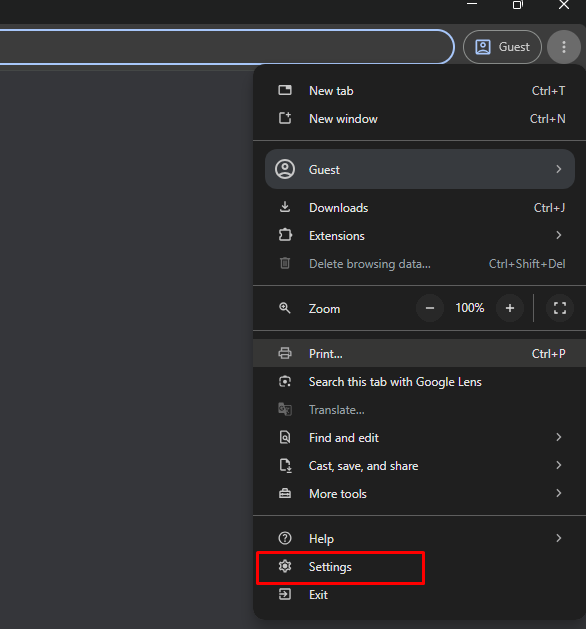Open Downloads from the menu

(x=420, y=208)
